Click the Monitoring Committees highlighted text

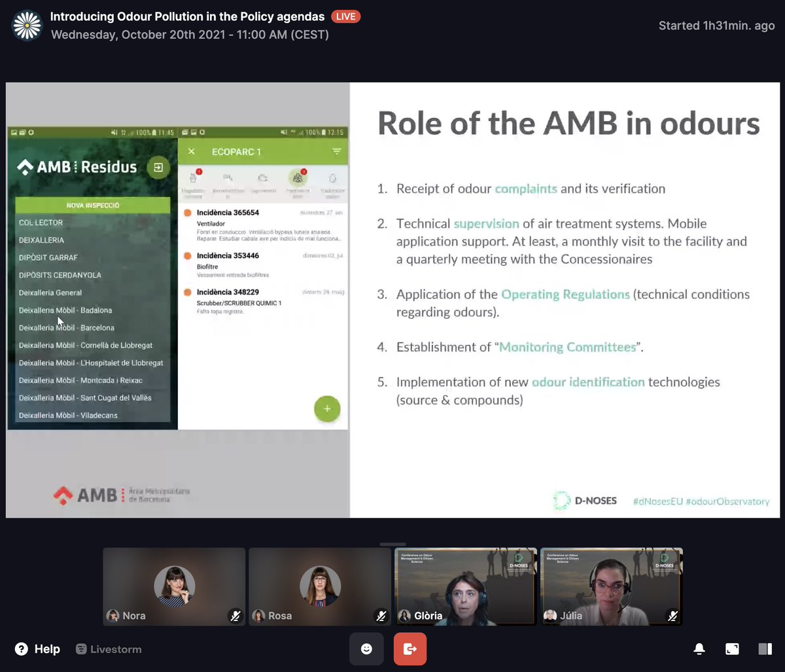coord(568,347)
